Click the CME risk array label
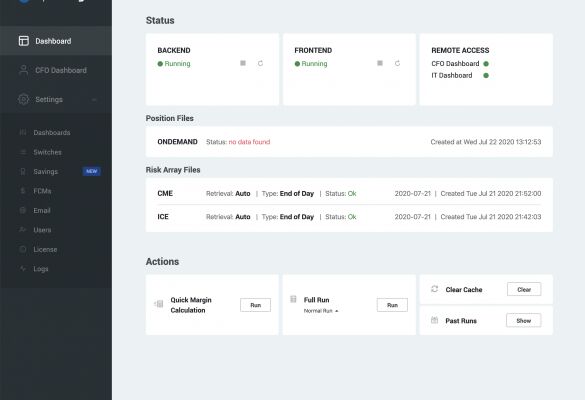The width and height of the screenshot is (585, 400). (165, 193)
